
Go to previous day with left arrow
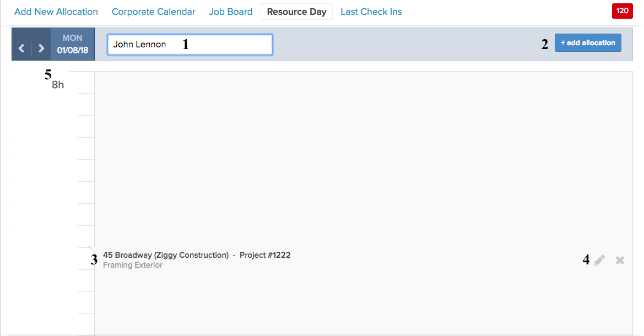[x=21, y=48]
